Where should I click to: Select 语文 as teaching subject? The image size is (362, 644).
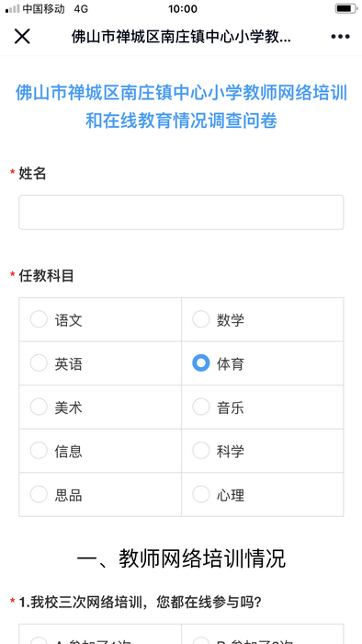click(x=100, y=319)
